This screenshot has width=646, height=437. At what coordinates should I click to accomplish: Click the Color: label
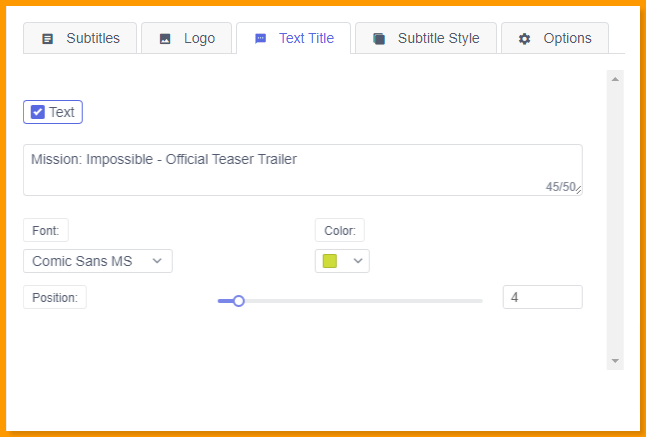click(x=340, y=230)
